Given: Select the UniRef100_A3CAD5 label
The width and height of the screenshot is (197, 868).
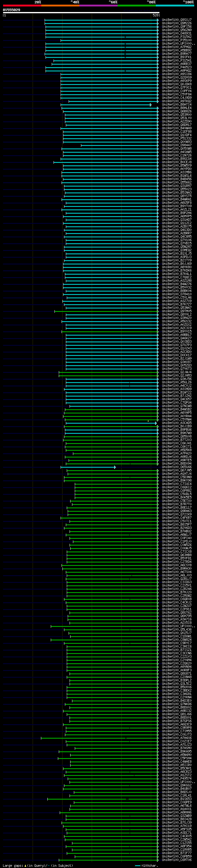Looking at the screenshot, I should point(177,423).
